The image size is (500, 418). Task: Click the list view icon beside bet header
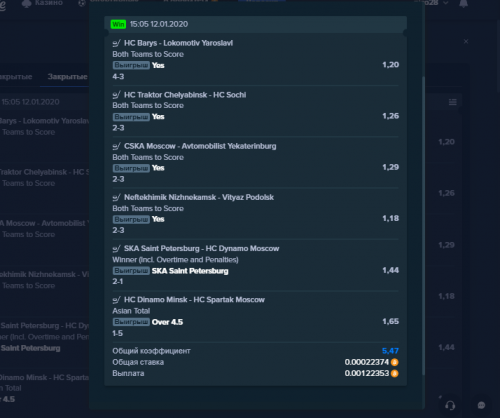(453, 102)
